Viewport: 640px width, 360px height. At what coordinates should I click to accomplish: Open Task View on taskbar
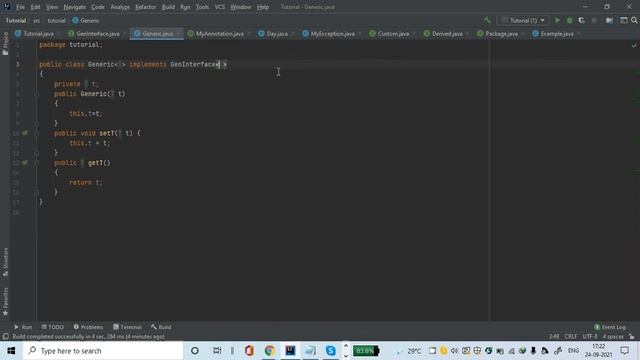pyautogui.click(x=217, y=351)
